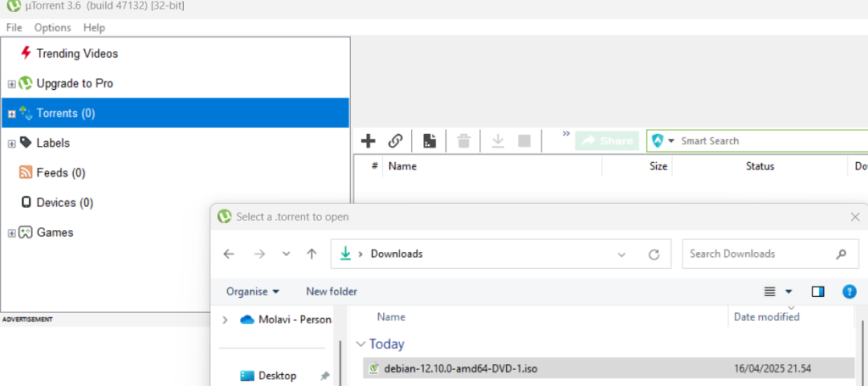The height and width of the screenshot is (386, 868).
Task: Open the view options dropdown arrow
Action: pyautogui.click(x=789, y=291)
